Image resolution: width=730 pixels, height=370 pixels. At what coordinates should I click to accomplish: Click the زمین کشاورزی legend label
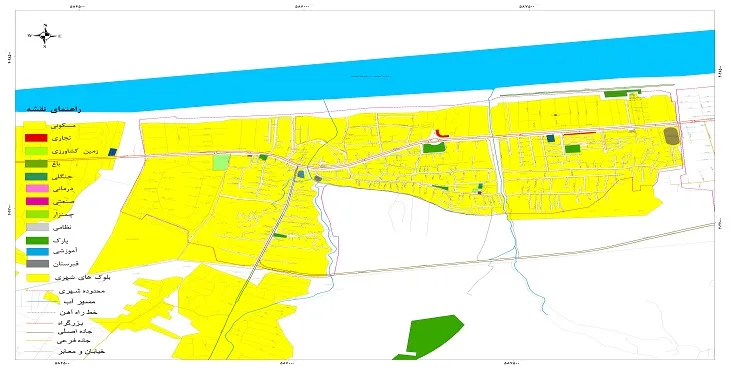(x=74, y=151)
